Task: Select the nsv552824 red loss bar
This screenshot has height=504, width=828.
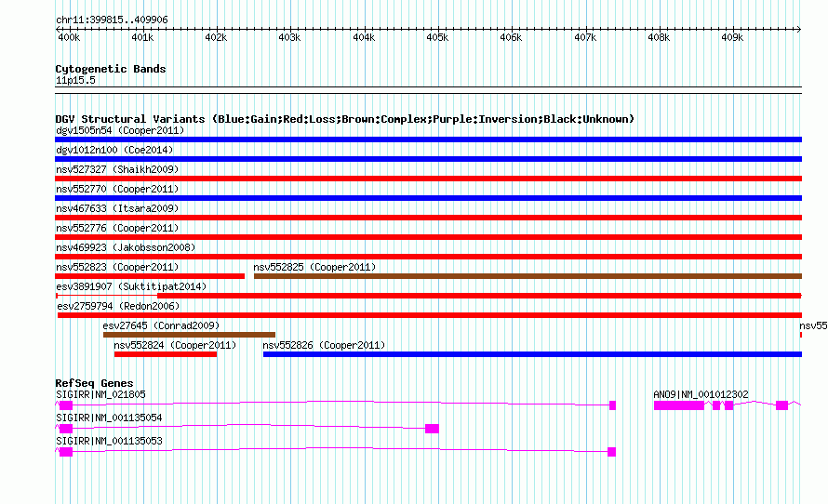Action: coord(166,354)
